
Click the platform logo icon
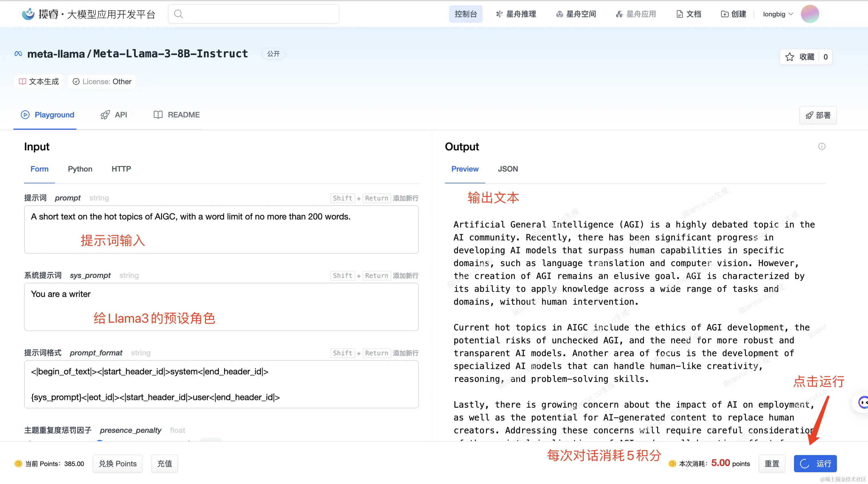click(x=28, y=14)
